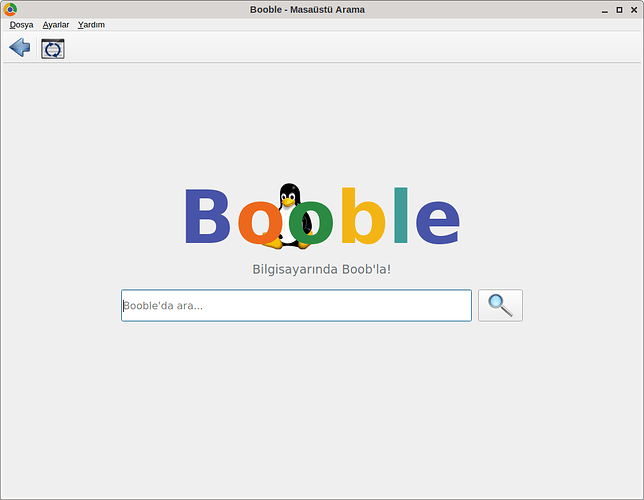The width and height of the screenshot is (644, 500).
Task: Minimize the Booble window
Action: (604, 10)
